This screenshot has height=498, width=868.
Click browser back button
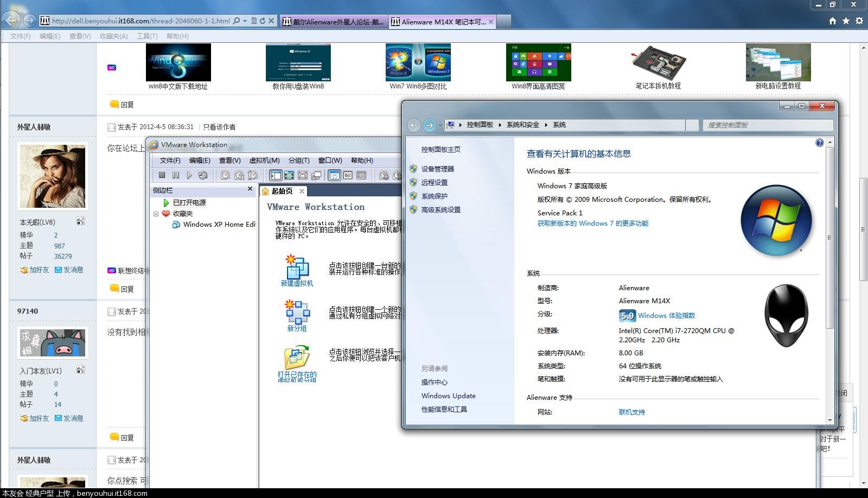click(12, 21)
